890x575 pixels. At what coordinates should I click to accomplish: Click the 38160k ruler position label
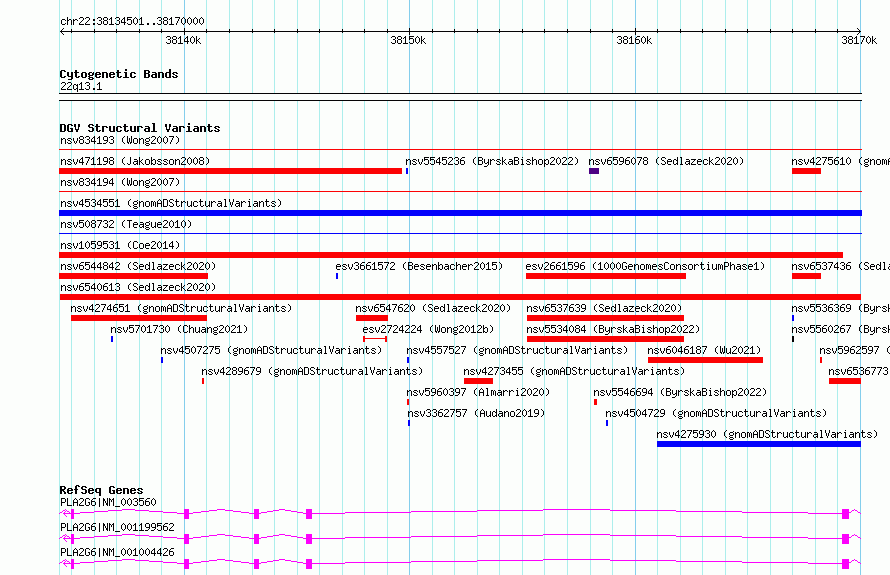point(634,40)
